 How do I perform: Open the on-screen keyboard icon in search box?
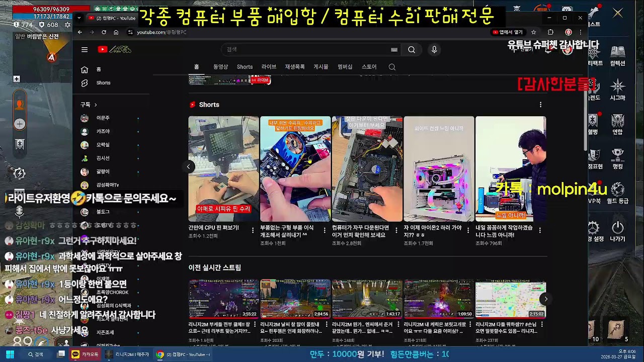[394, 50]
